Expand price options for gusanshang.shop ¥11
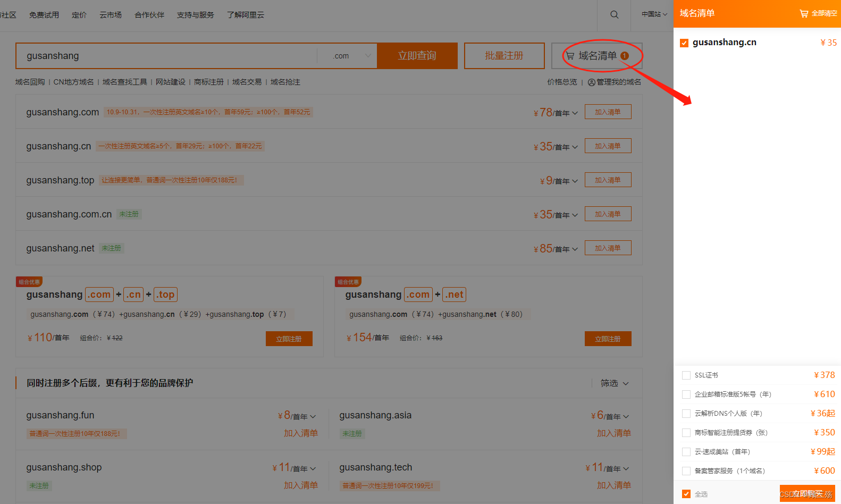The image size is (841, 504). click(313, 469)
